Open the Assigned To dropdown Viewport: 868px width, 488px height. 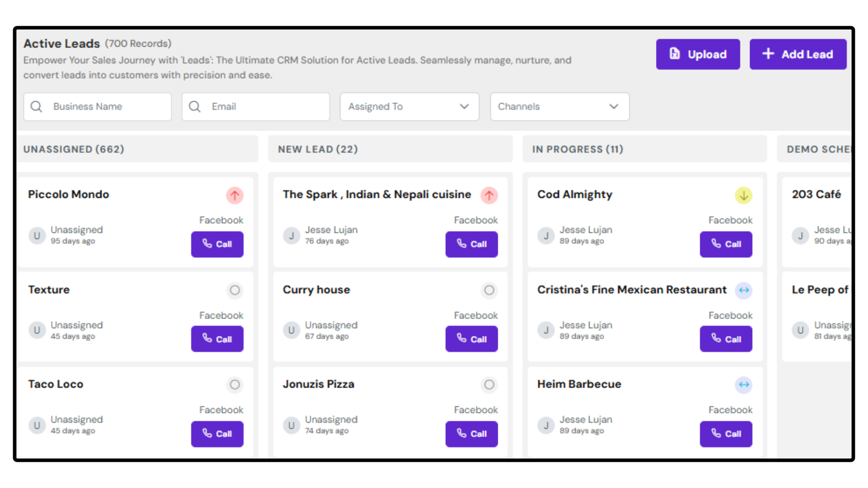409,107
